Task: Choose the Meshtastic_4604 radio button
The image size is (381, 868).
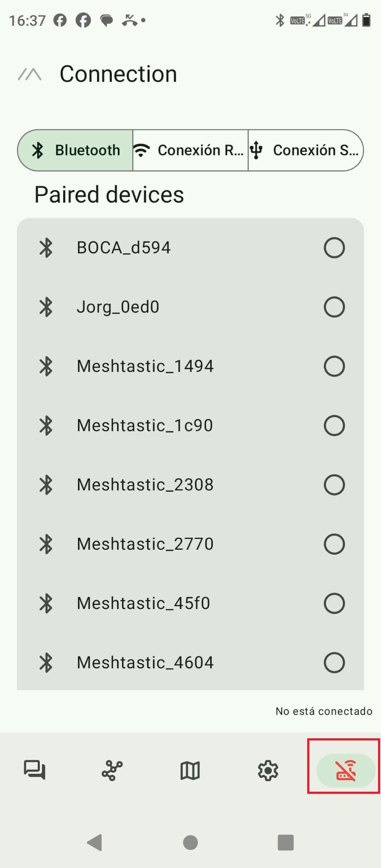Action: (334, 663)
